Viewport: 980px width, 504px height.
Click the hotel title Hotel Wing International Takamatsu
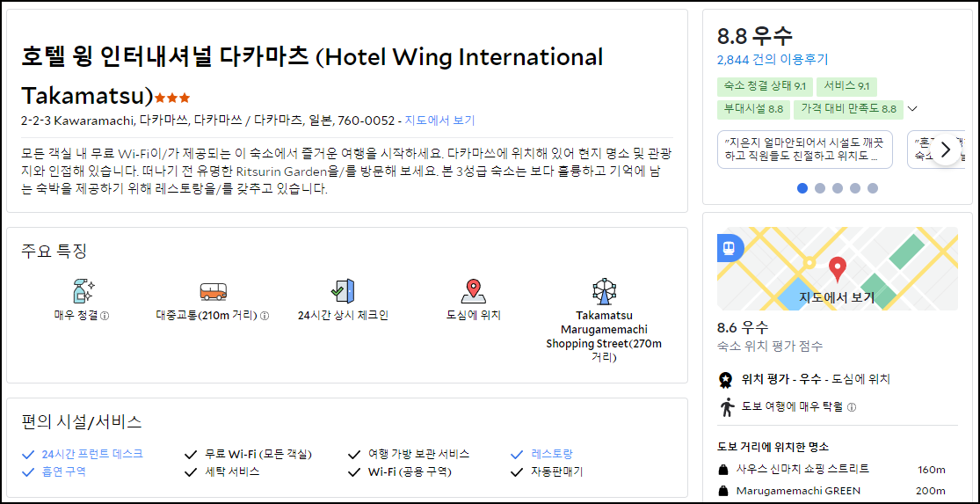pyautogui.click(x=313, y=77)
